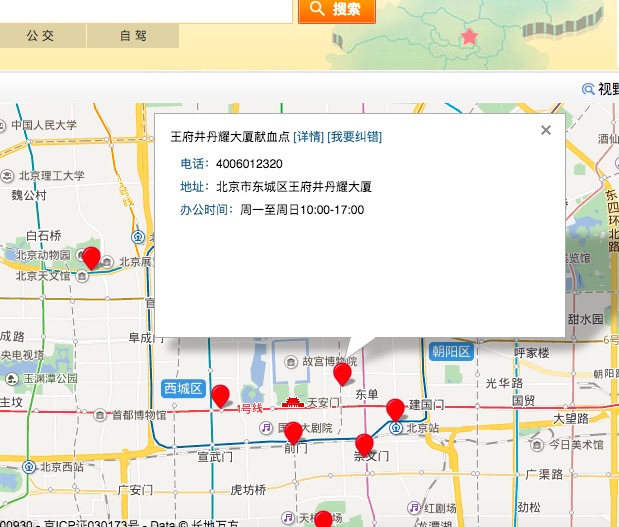This screenshot has width=619, height=527.
Task: Click the 我要纠错 report error link
Action: pyautogui.click(x=354, y=136)
